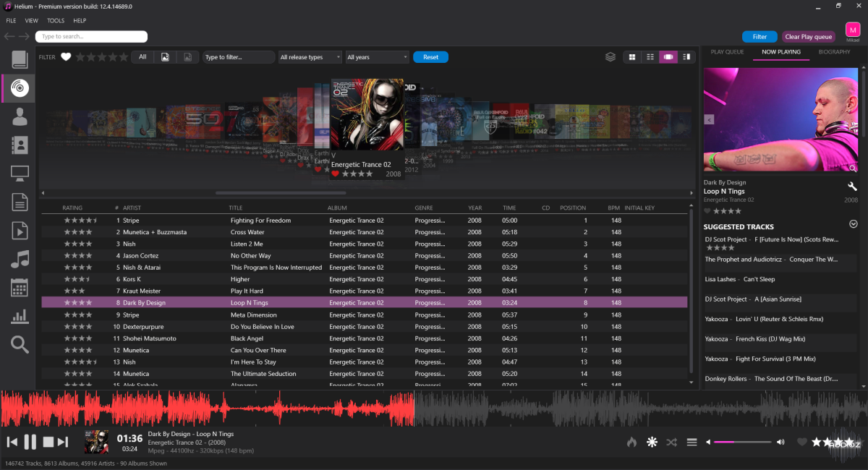Screen dimensions: 868x470
Task: Open the wrench tool icon in Now Playing
Action: (x=852, y=187)
